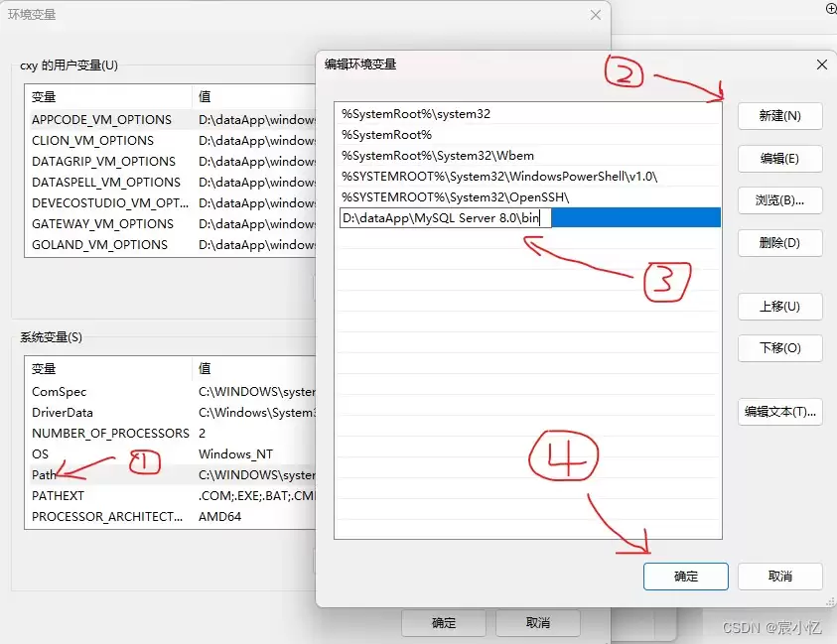Click 变量 column header in system variables
The image size is (837, 644).
click(x=108, y=369)
